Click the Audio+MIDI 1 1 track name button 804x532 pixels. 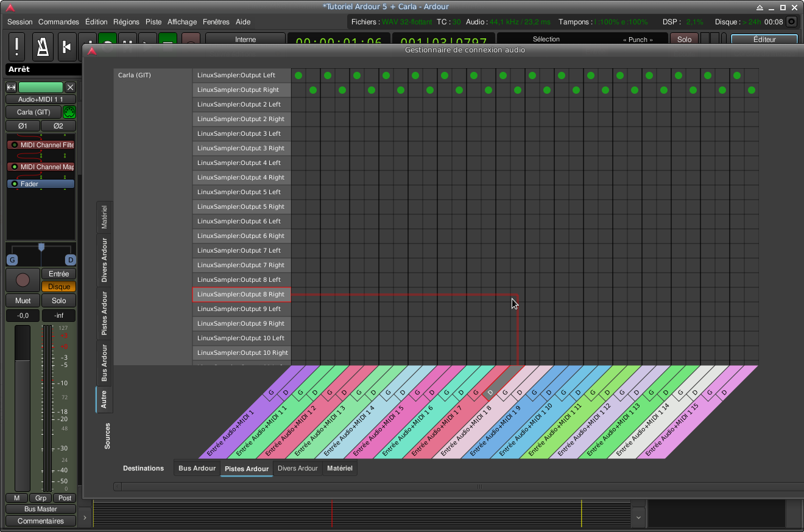[41, 99]
